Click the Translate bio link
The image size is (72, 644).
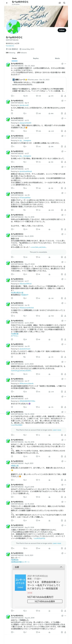[x=10, y=46]
